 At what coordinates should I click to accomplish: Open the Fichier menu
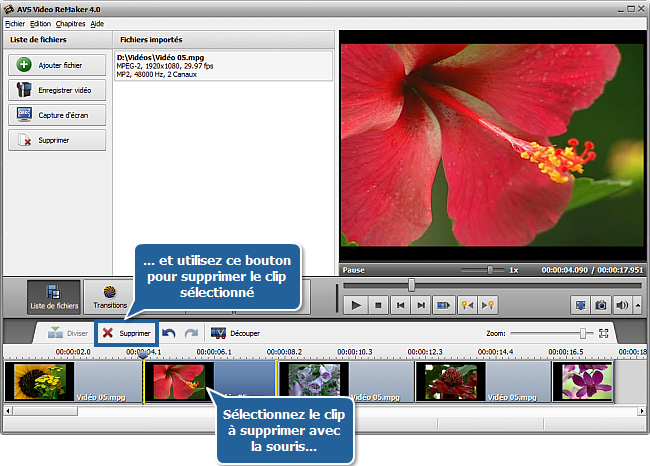[x=14, y=23]
